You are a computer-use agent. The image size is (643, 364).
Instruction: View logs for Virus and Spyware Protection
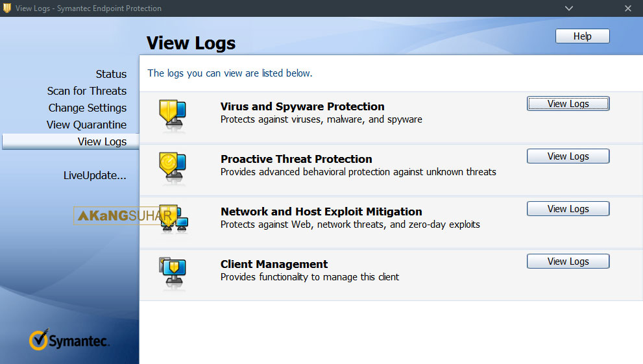568,104
